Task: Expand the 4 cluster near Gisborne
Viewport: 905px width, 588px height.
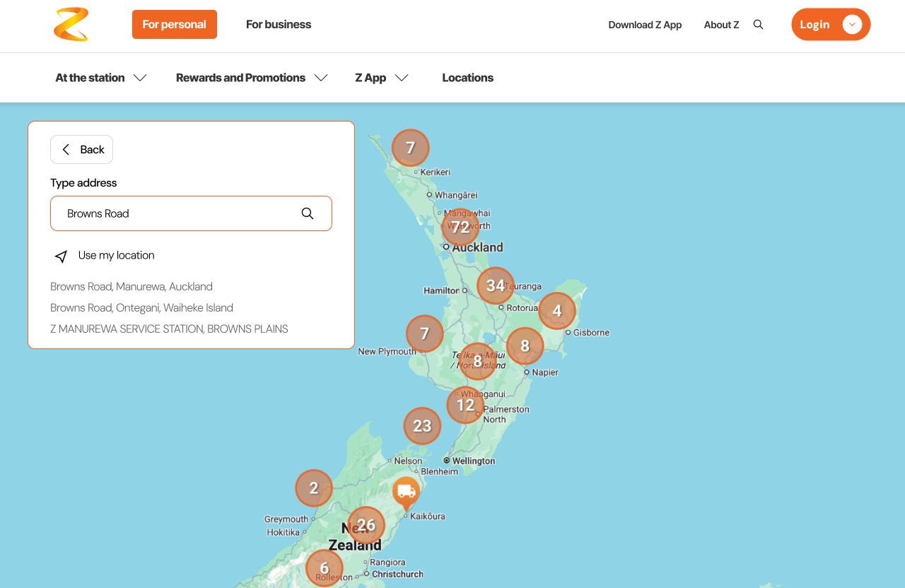Action: click(x=557, y=311)
